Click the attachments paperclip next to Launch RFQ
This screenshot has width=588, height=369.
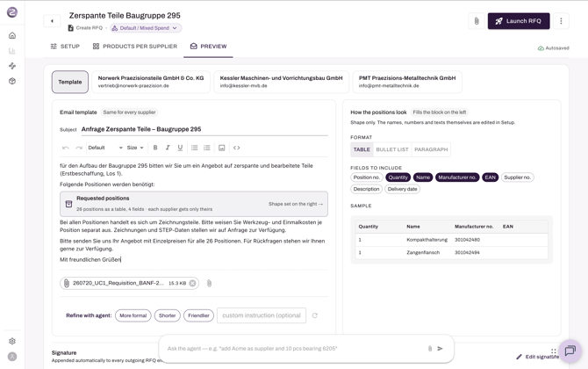tap(477, 21)
